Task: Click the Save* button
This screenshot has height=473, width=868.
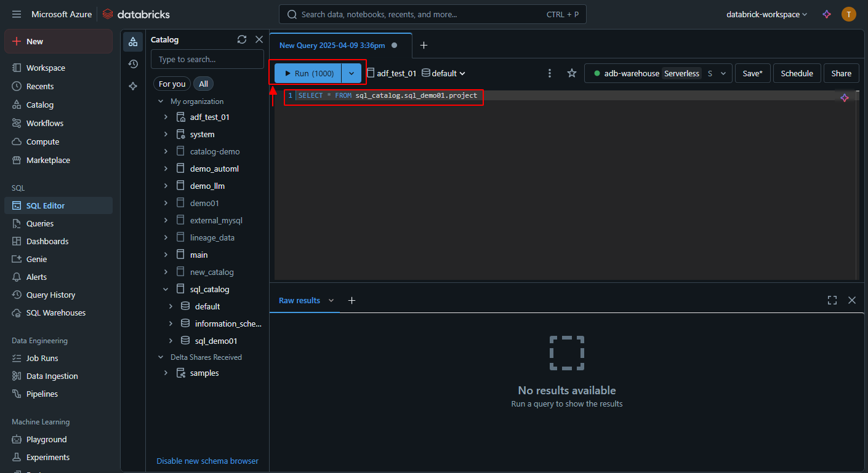Action: click(x=752, y=73)
